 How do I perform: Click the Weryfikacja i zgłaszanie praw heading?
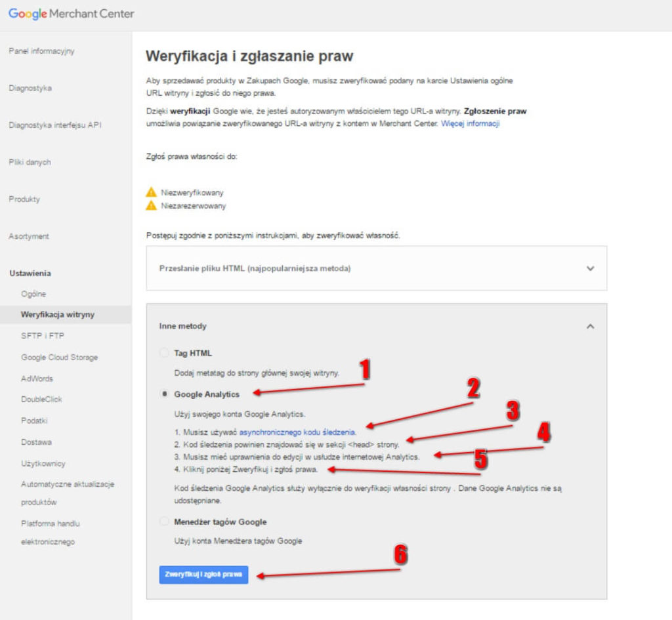click(249, 56)
